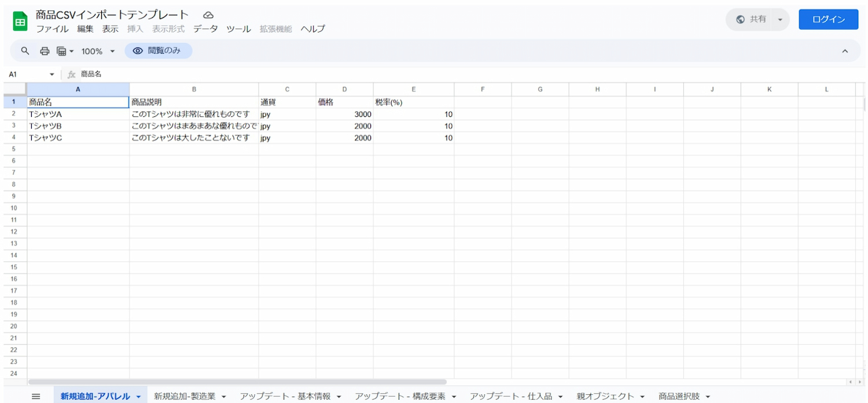Click the horizontal scrollbar at bottom
Screen dimensions: 868x403
click(237, 382)
